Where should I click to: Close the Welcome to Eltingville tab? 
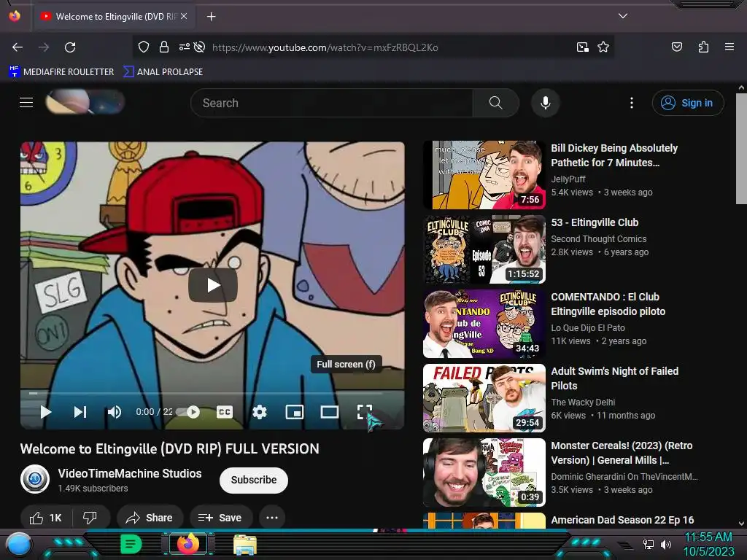pyautogui.click(x=184, y=16)
